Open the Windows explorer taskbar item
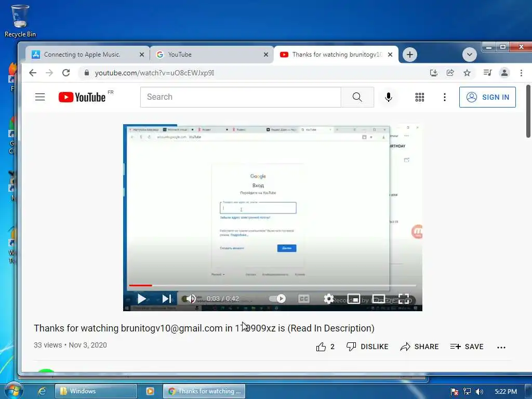Viewport: 532px width, 399px height. 96,391
